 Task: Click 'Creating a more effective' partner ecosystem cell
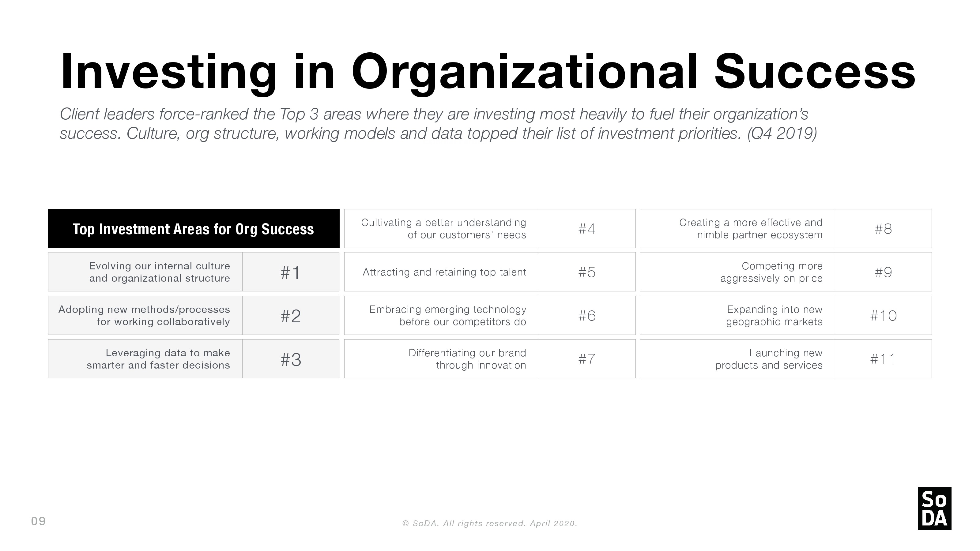738,229
